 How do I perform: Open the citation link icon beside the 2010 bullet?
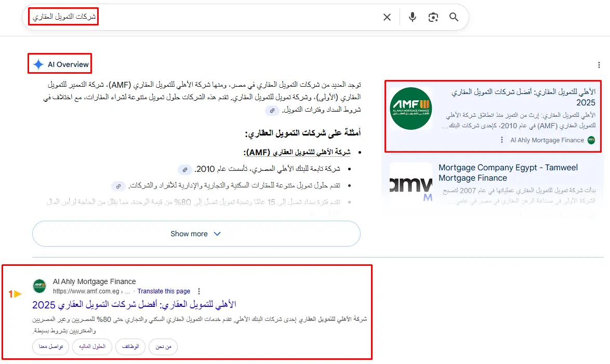click(185, 170)
